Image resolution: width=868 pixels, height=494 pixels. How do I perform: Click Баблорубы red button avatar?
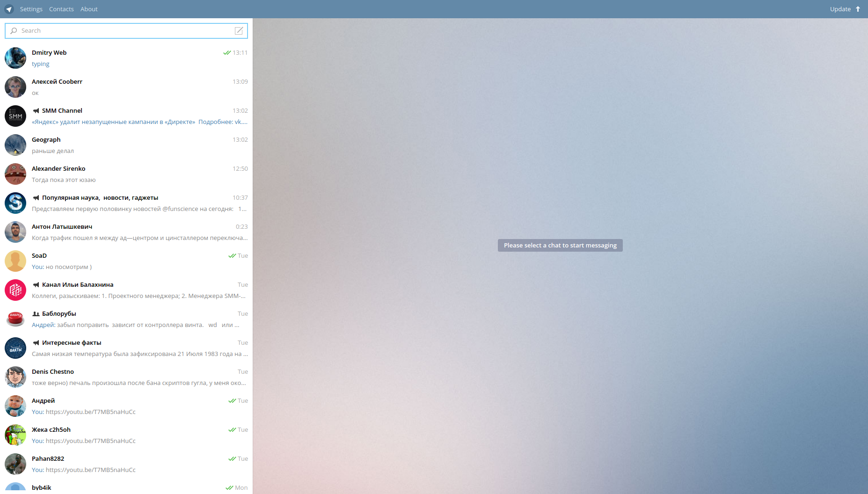coord(15,319)
